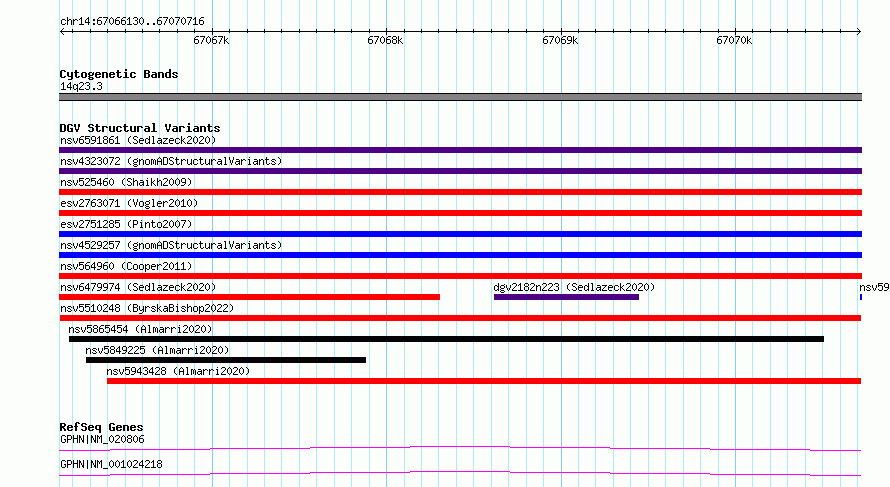Select the nsv6479974 (Sedlazeck2020) red bar

(x=249, y=297)
